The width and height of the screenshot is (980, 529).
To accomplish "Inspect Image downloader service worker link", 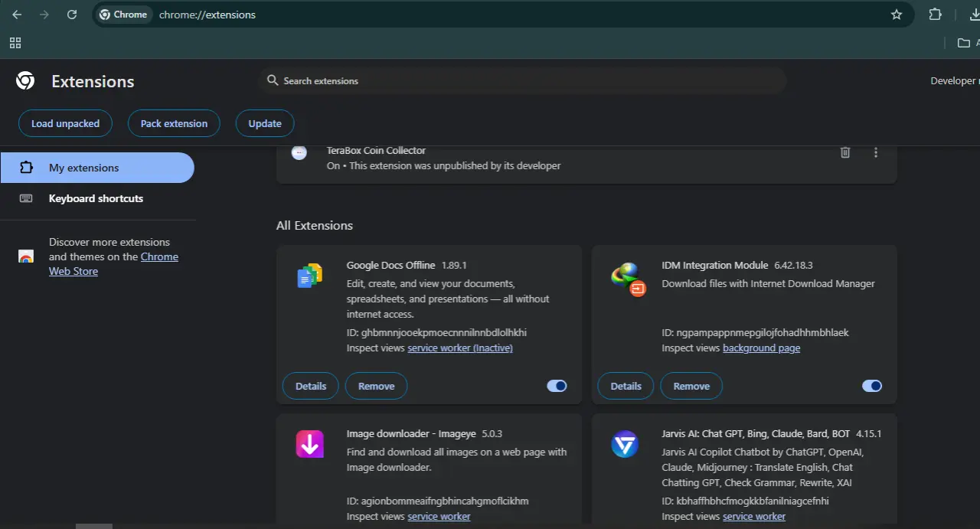I will point(439,516).
